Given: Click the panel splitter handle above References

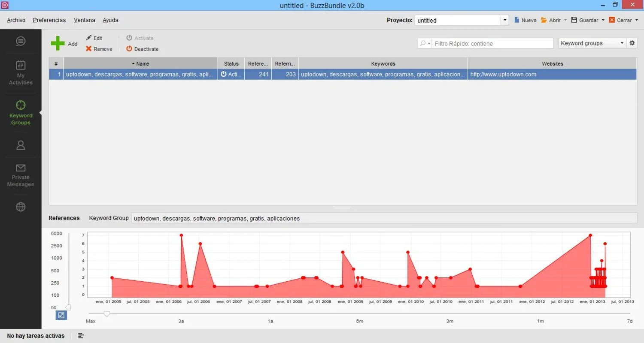Looking at the screenshot, I should click(343, 208).
